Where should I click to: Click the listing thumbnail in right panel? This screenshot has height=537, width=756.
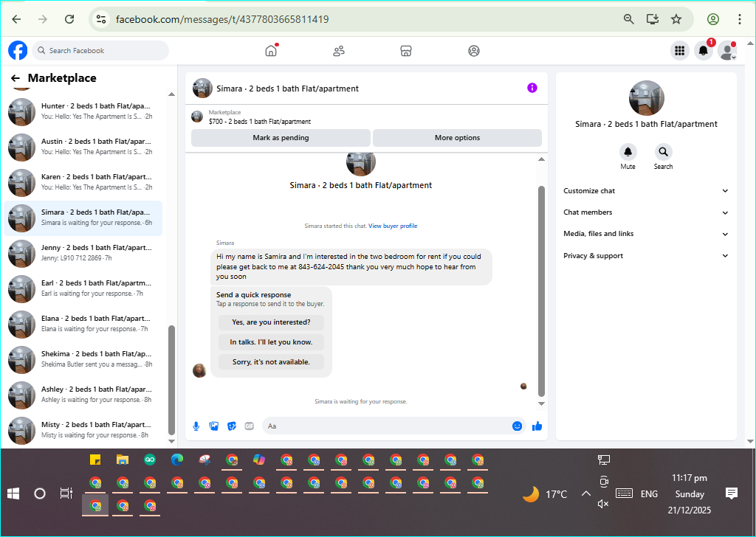coord(647,98)
